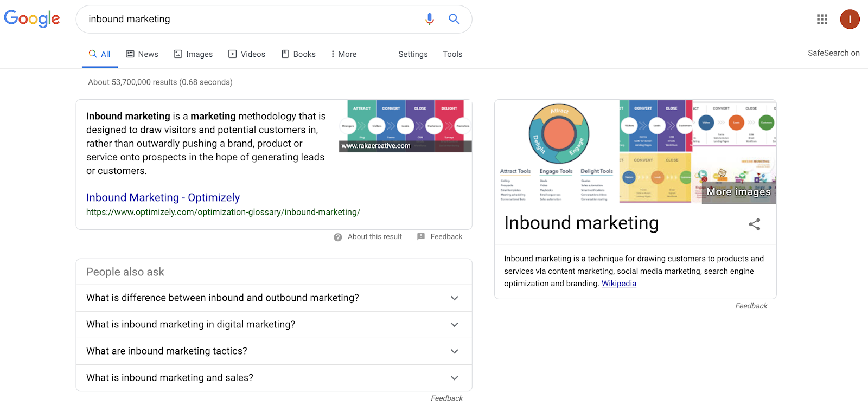The image size is (868, 412).
Task: Expand inbound marketing and sales question
Action: tap(274, 378)
